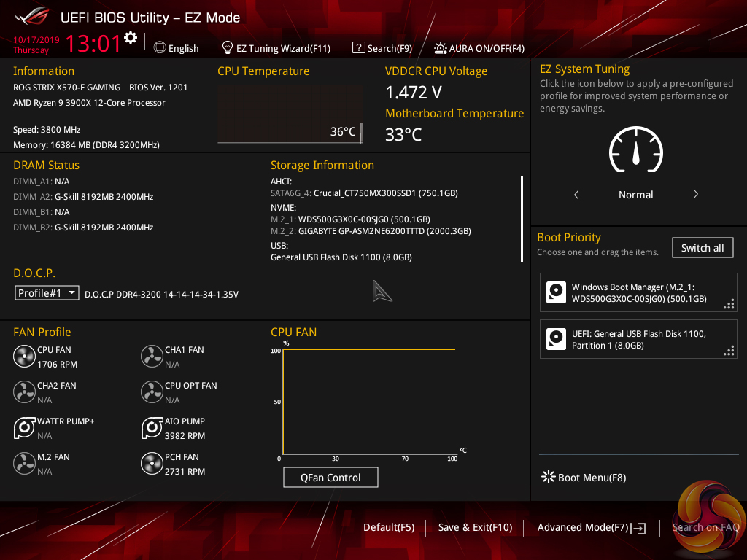Select the Windows Boot Manager boot entry
Screen dimensions: 747x560
(x=638, y=292)
